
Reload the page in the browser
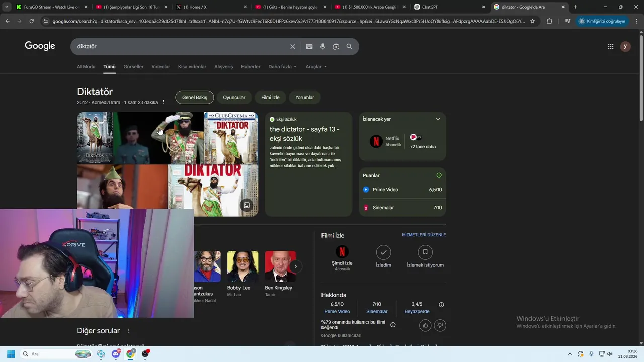pyautogui.click(x=31, y=21)
